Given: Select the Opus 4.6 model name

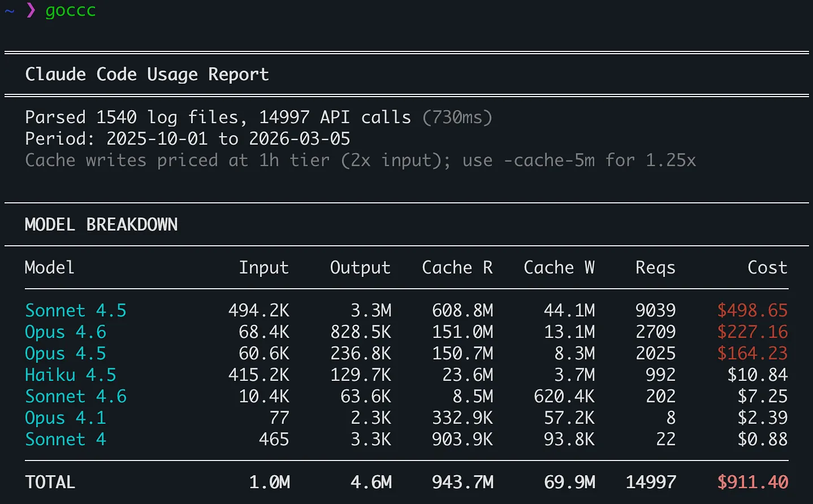Looking at the screenshot, I should [66, 332].
